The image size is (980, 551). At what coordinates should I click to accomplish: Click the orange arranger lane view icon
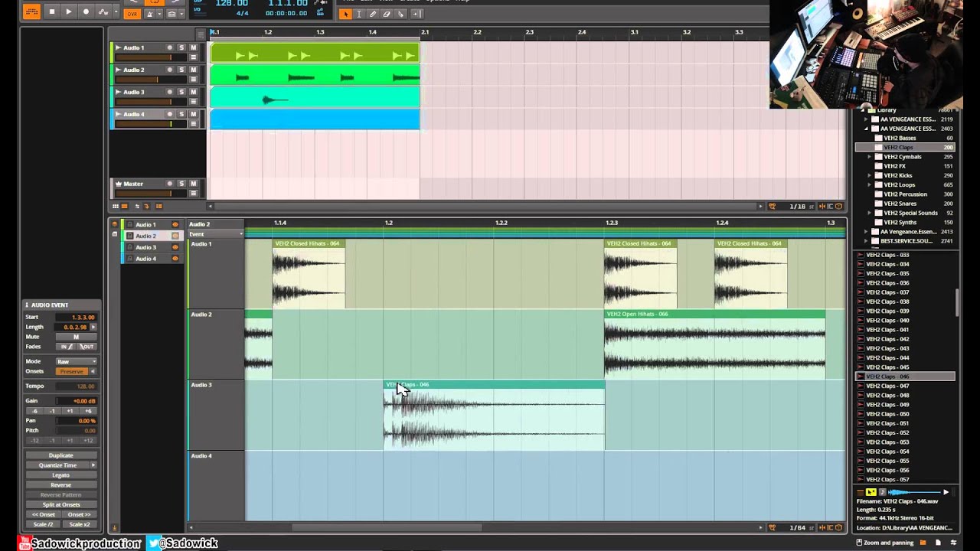124,206
